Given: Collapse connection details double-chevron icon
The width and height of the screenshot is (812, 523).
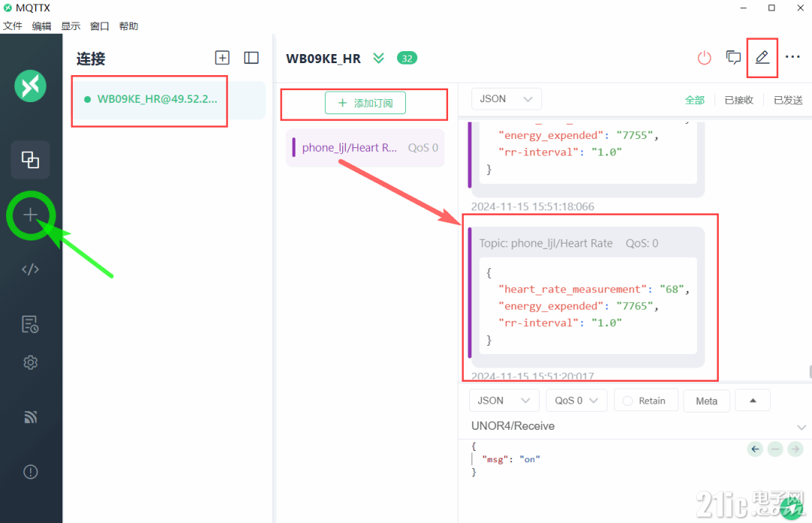Looking at the screenshot, I should 378,58.
